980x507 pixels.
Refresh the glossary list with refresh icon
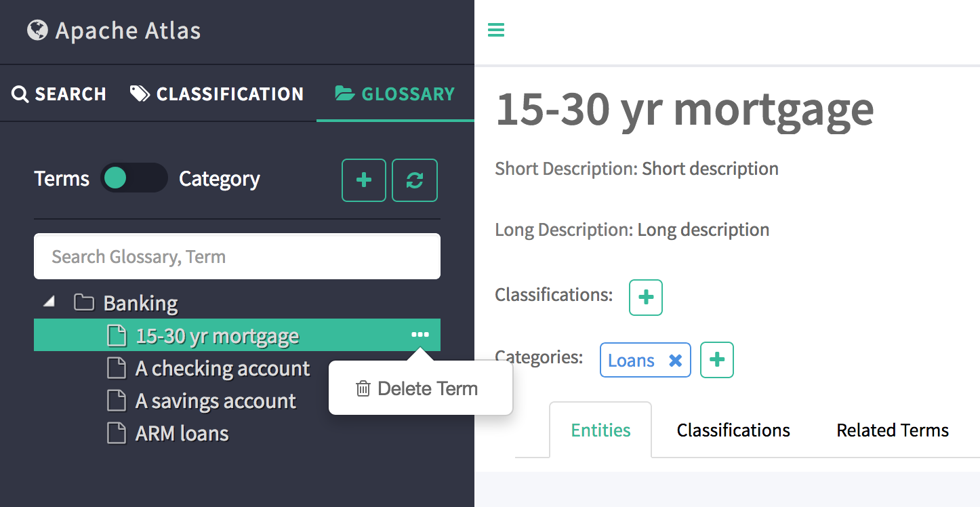tap(415, 180)
